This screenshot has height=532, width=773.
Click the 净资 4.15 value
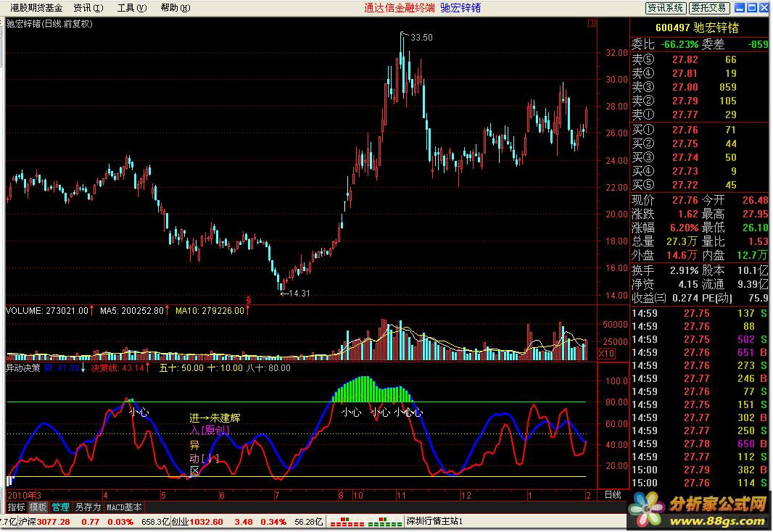click(x=687, y=285)
